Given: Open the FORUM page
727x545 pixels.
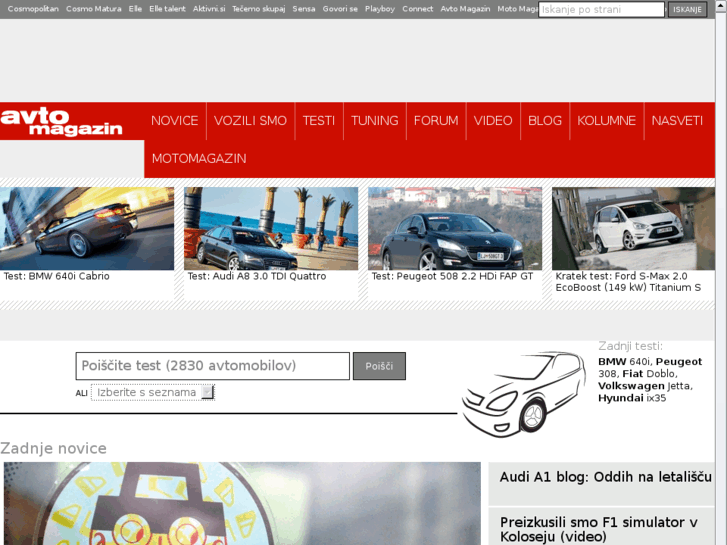Looking at the screenshot, I should 436,121.
